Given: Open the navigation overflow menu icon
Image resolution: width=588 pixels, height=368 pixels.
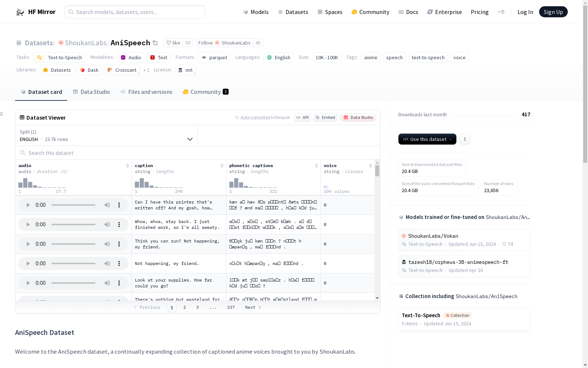Looking at the screenshot, I should (x=501, y=12).
